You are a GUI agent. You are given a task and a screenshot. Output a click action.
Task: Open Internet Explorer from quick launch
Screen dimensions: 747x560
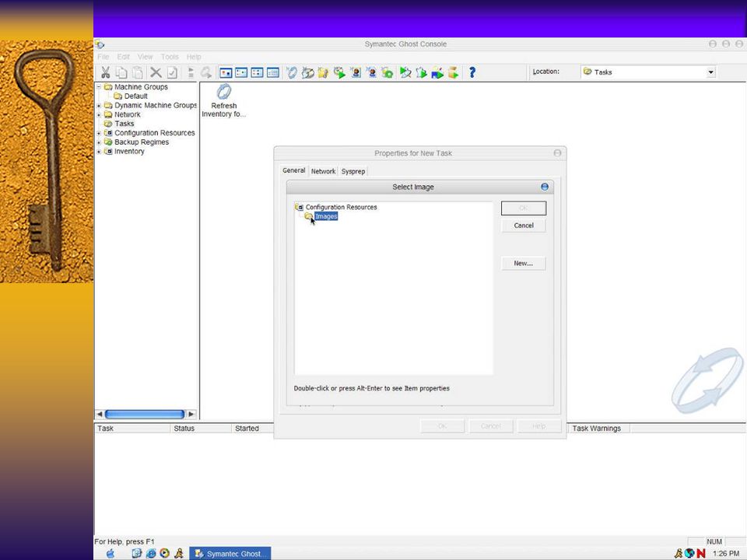(x=151, y=553)
